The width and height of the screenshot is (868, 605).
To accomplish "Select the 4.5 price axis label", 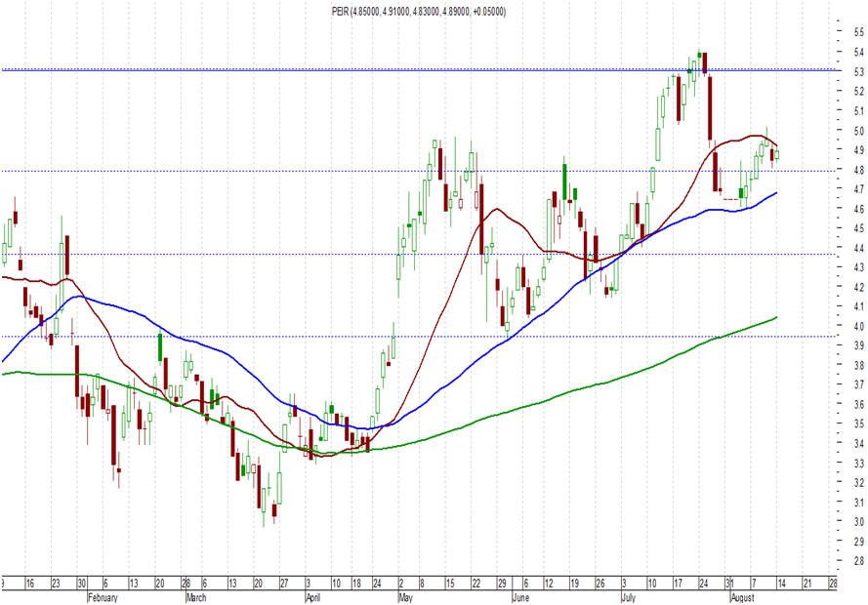I will 858,228.
